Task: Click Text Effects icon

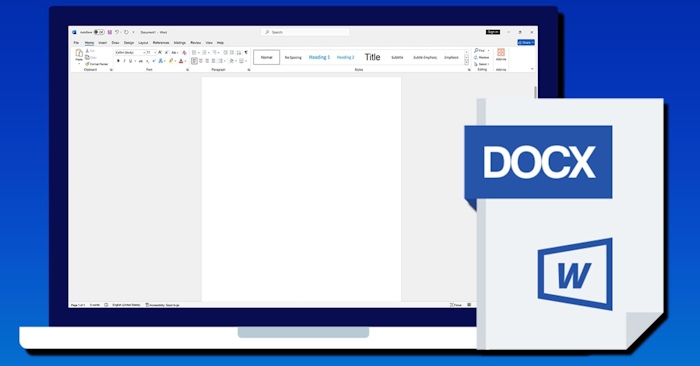Action: click(161, 61)
